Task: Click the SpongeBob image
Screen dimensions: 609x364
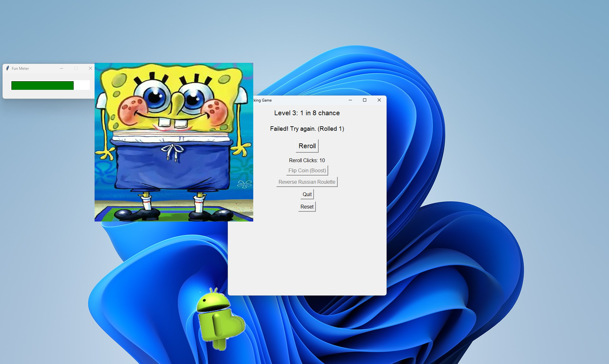Action: [x=174, y=142]
